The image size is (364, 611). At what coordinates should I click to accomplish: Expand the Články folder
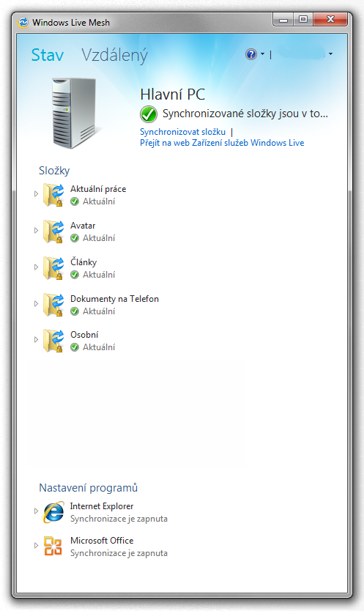pos(36,267)
